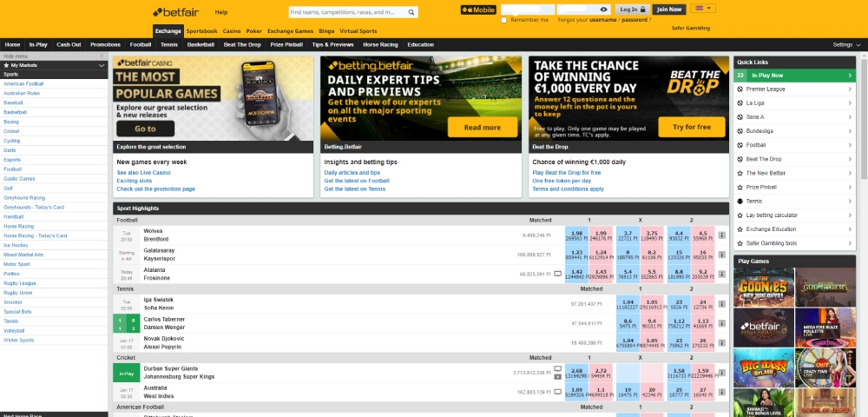This screenshot has height=417, width=868.
Task: Open the language flag dropdown
Action: (703, 9)
